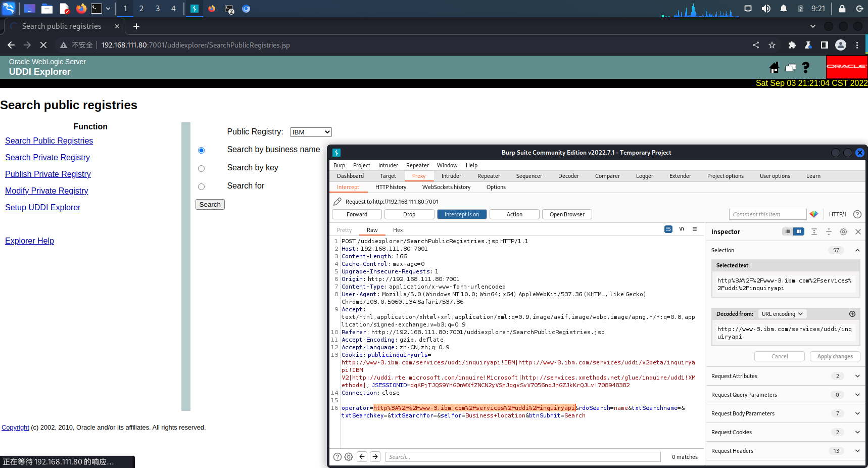Open the Publish Private Registry link
Image resolution: width=868 pixels, height=468 pixels.
pyautogui.click(x=48, y=174)
